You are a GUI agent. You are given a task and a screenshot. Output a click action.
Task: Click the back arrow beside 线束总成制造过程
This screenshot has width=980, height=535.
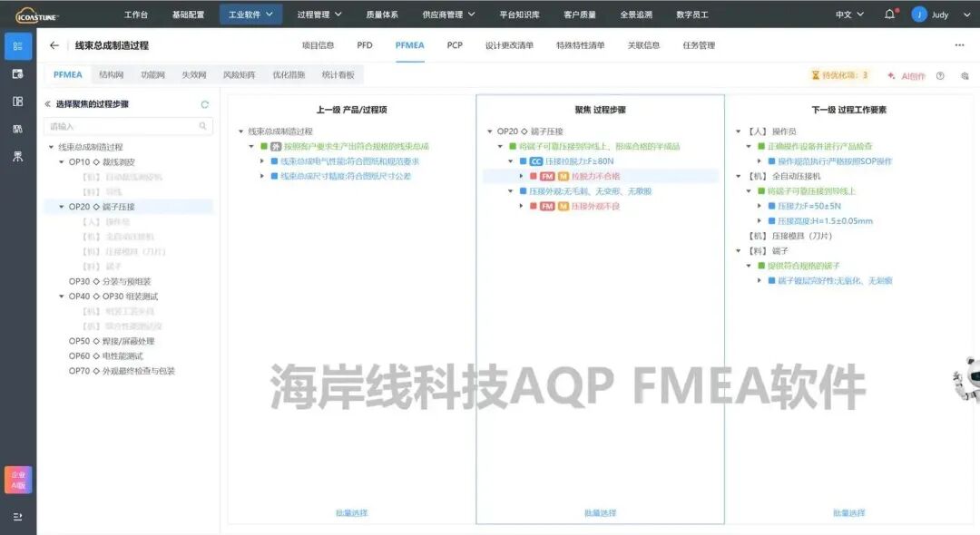54,45
